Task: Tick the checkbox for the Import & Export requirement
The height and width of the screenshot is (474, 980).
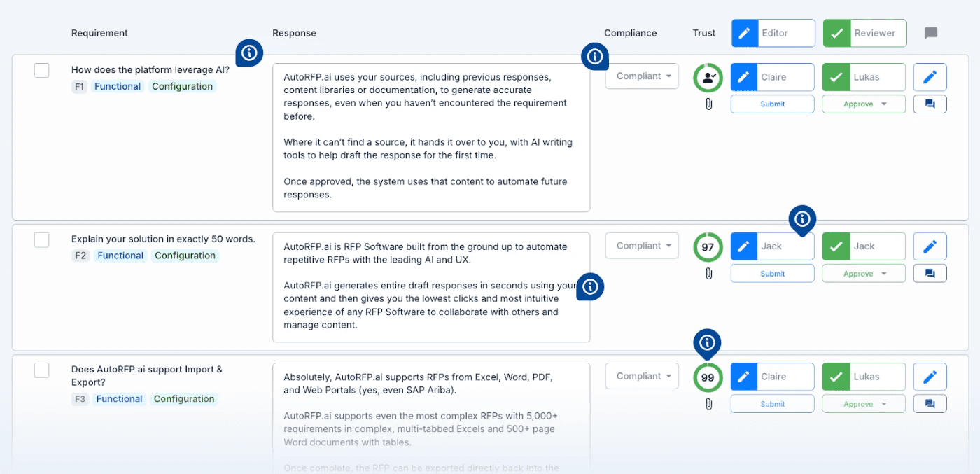Action: (41, 370)
